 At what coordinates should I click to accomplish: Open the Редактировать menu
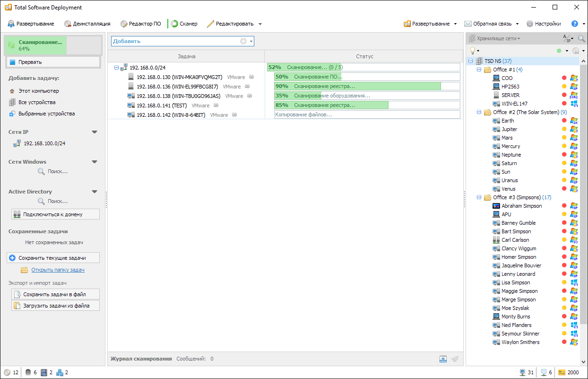click(234, 24)
